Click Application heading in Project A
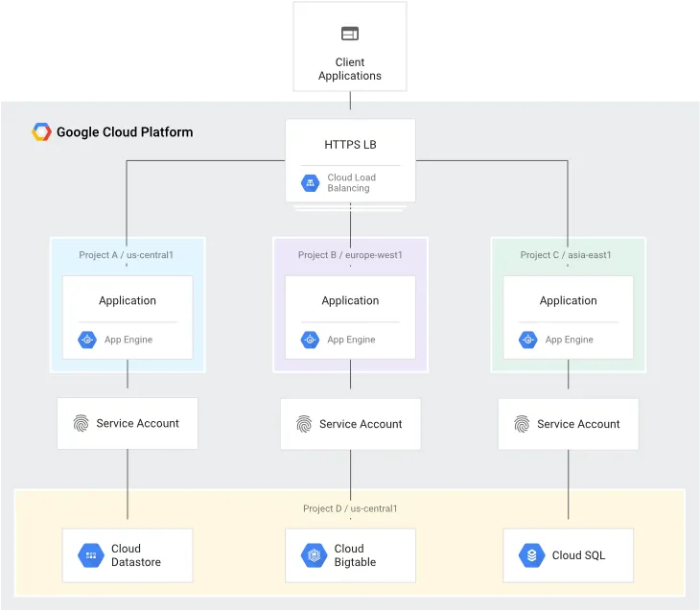This screenshot has width=700, height=611. 128,300
